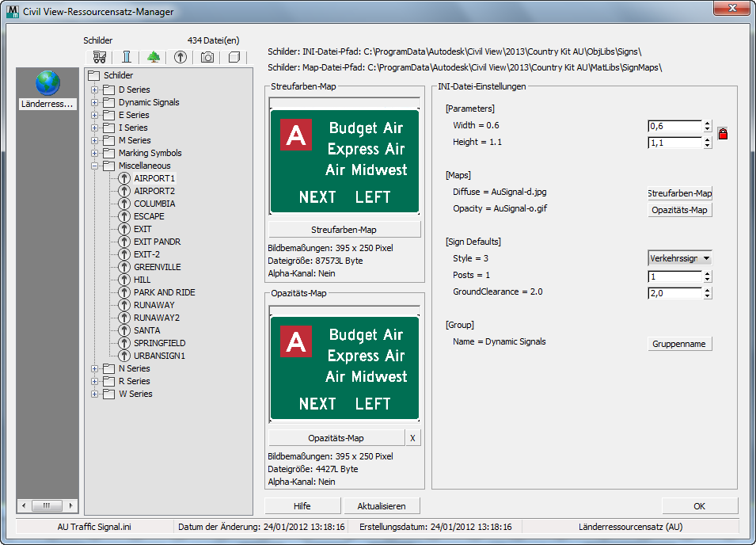Image resolution: width=756 pixels, height=545 pixels.
Task: Expand the D Series folder
Action: point(94,90)
